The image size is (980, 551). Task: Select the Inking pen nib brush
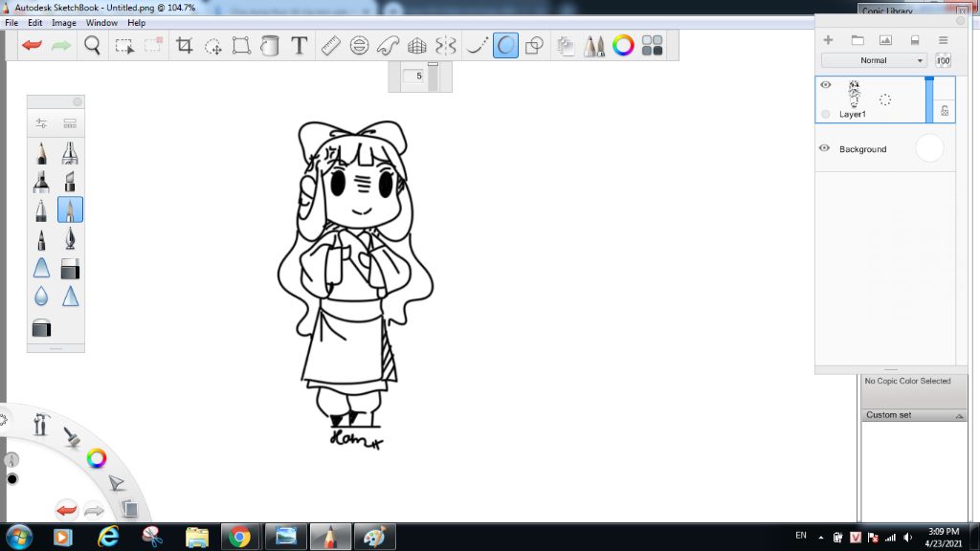[x=70, y=239]
